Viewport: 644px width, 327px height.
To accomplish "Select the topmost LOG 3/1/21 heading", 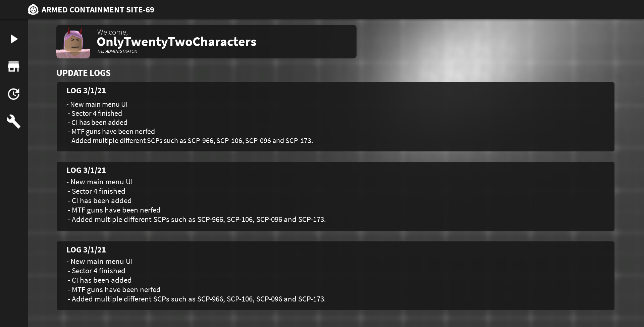I will [x=86, y=91].
